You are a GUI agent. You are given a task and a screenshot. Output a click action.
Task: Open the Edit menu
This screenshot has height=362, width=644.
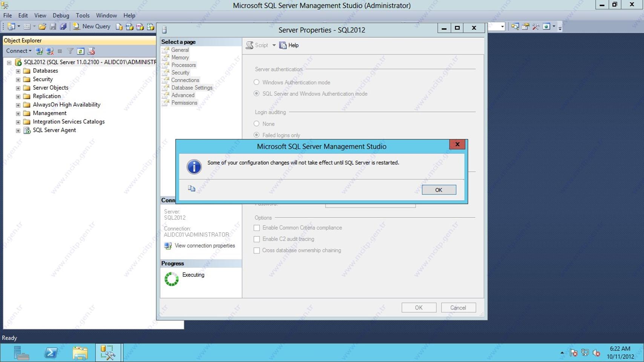(x=23, y=15)
